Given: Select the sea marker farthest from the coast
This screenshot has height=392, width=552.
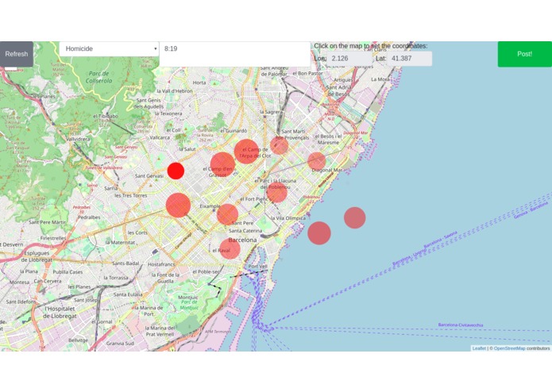Looking at the screenshot, I should tap(354, 217).
